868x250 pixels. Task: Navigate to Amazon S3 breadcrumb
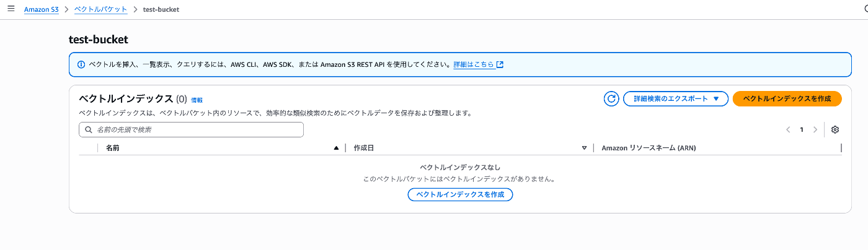(42, 9)
